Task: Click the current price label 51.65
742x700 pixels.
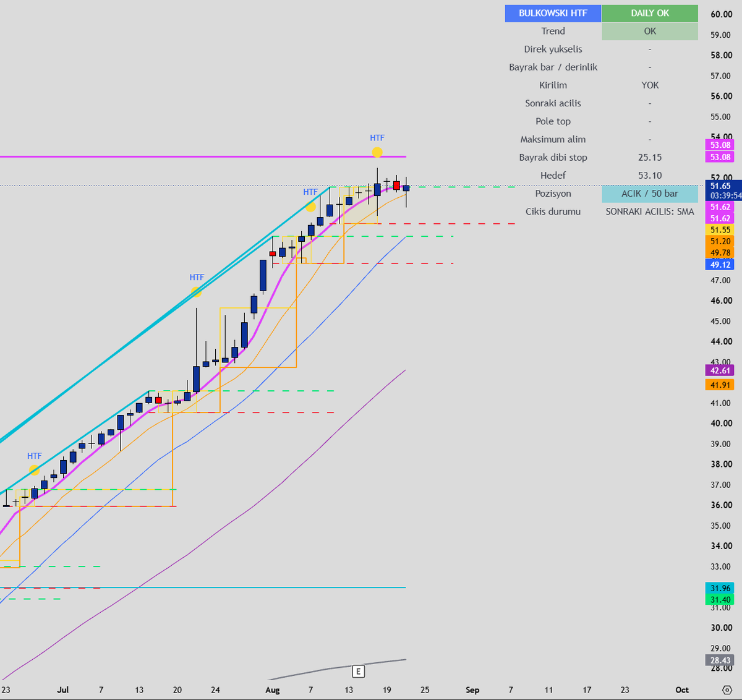Action: (720, 186)
